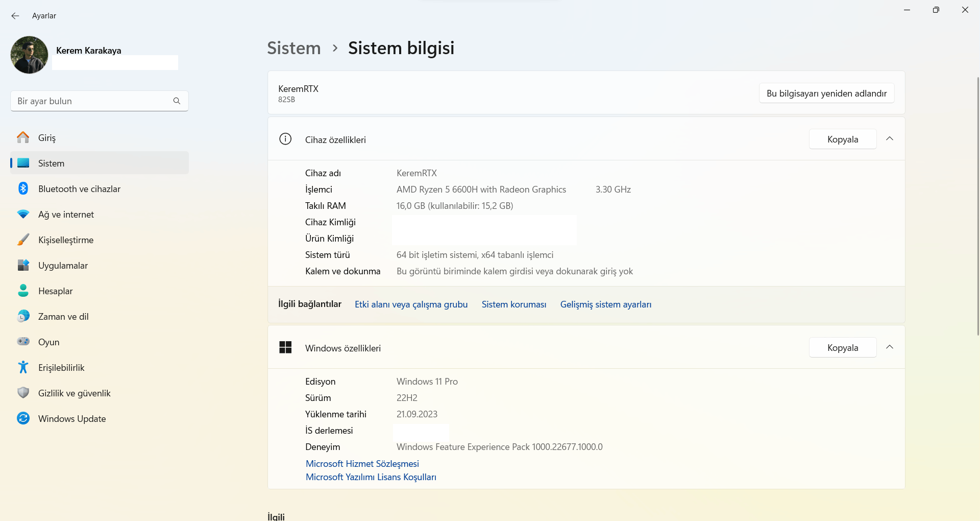Click the Windows Feature Experience Pack value
This screenshot has height=521, width=980.
(500, 447)
